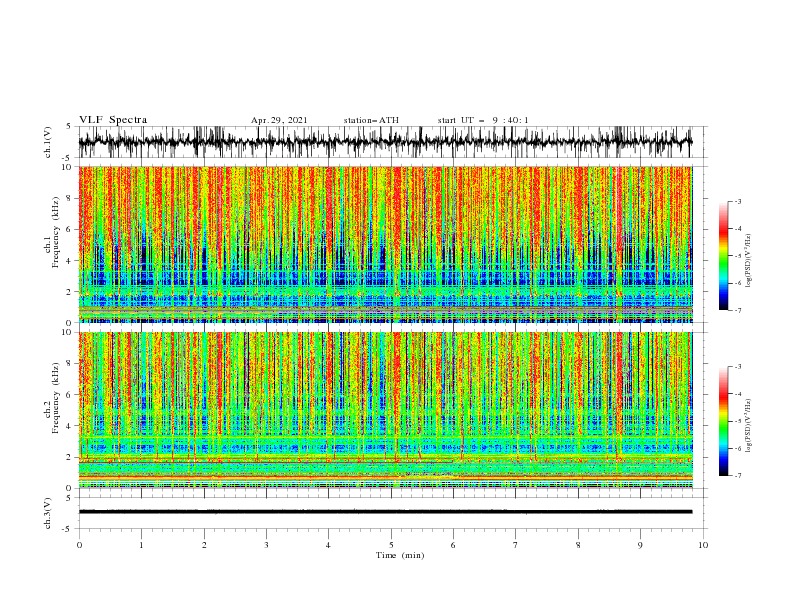Click time axis tick label "3"
Image resolution: width=792 pixels, height=612 pixels.
(x=266, y=545)
